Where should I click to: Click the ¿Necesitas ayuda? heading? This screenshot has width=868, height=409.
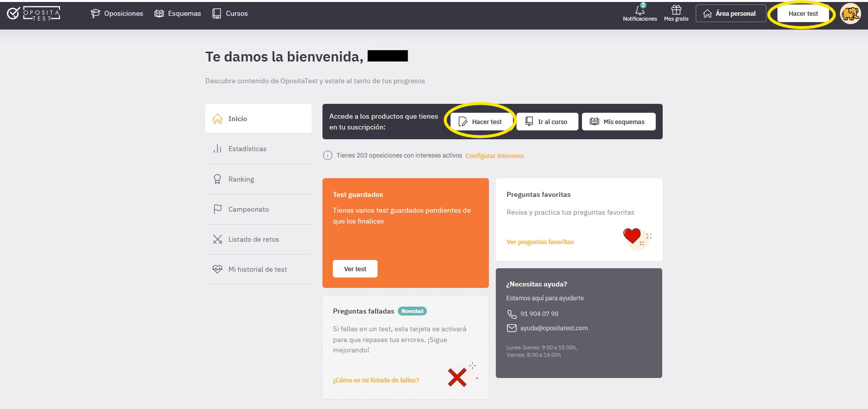pos(537,284)
